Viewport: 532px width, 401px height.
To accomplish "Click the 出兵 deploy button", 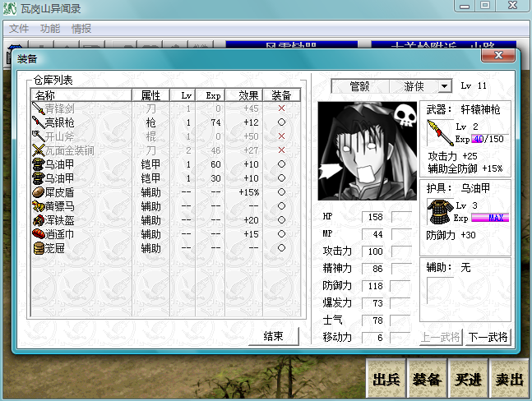I will (386, 379).
